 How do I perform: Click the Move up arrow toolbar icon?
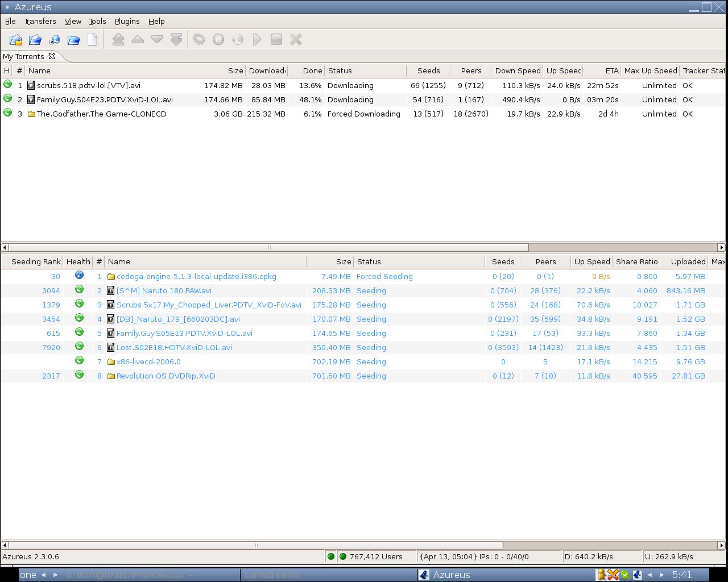tap(138, 40)
